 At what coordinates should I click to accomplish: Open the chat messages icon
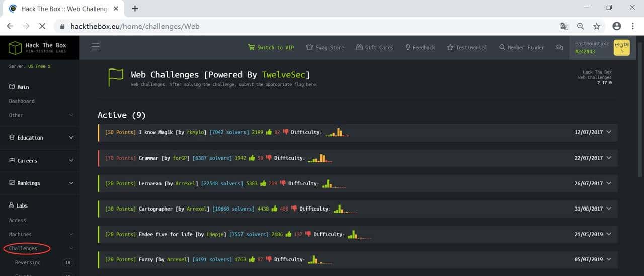click(x=559, y=47)
